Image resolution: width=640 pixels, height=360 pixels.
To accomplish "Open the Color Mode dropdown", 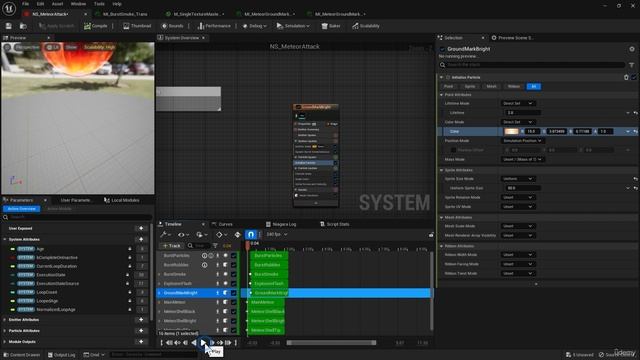I will [518, 122].
